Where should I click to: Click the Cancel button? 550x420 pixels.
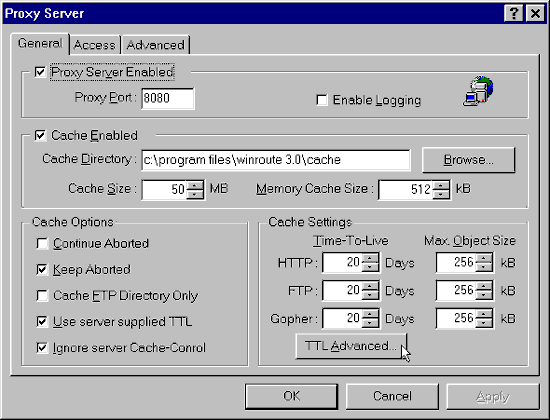tap(392, 396)
